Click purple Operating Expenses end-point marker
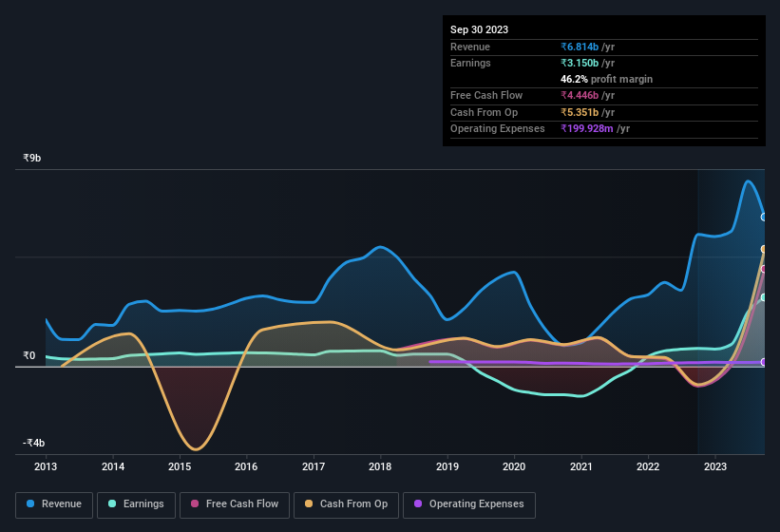Viewport: 780px width, 532px height. (x=764, y=362)
